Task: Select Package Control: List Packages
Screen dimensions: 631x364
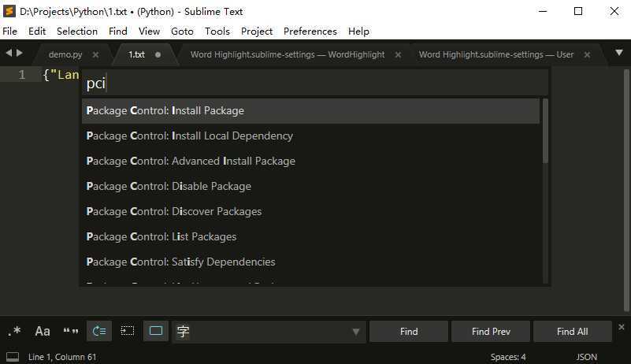Action: coord(310,237)
